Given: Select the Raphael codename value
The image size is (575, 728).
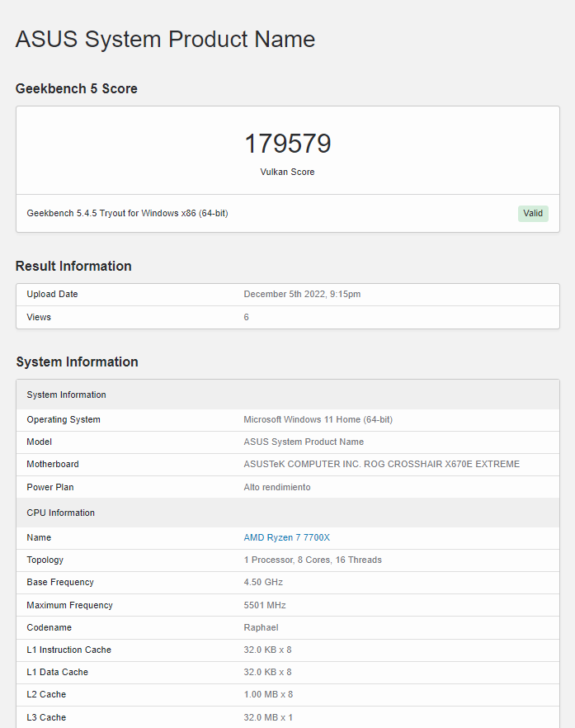Looking at the screenshot, I should 261,627.
